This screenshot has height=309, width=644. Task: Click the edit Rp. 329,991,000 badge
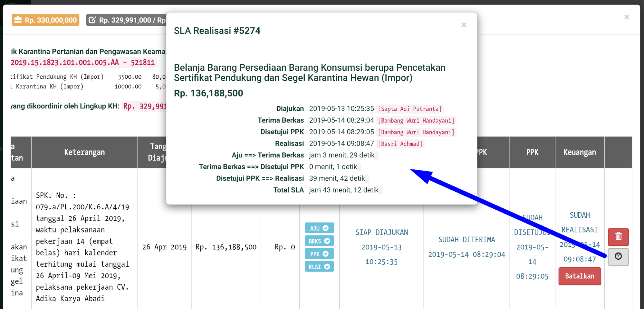point(127,20)
